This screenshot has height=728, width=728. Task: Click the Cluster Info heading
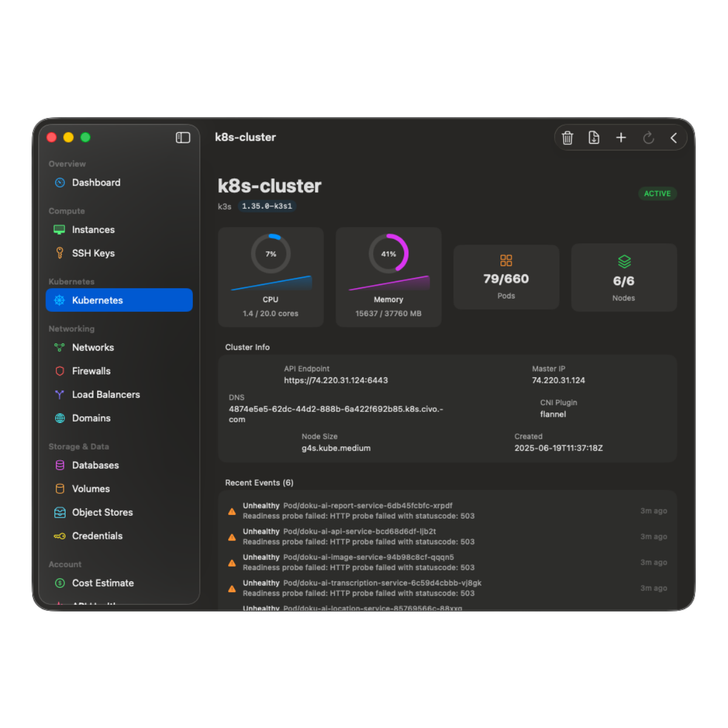pos(248,347)
